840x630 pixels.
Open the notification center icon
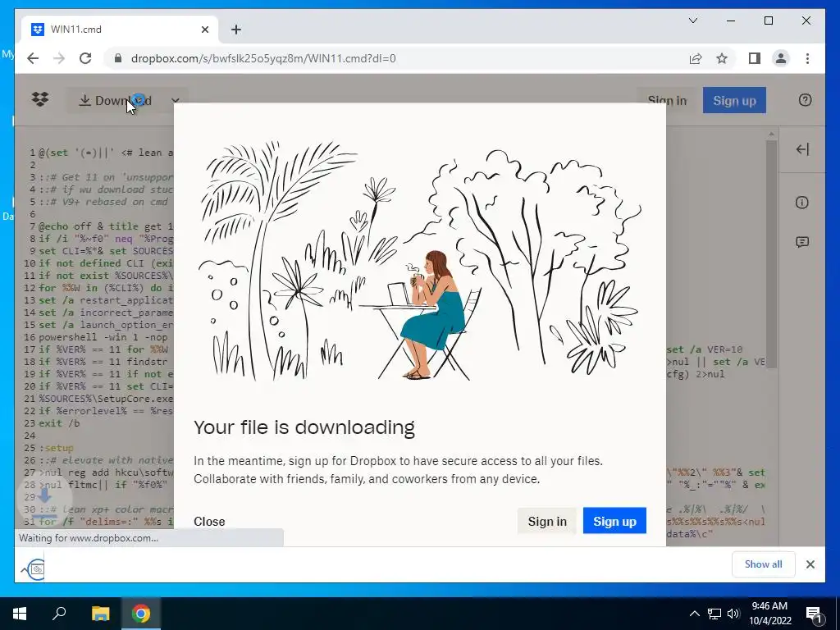[x=814, y=614]
